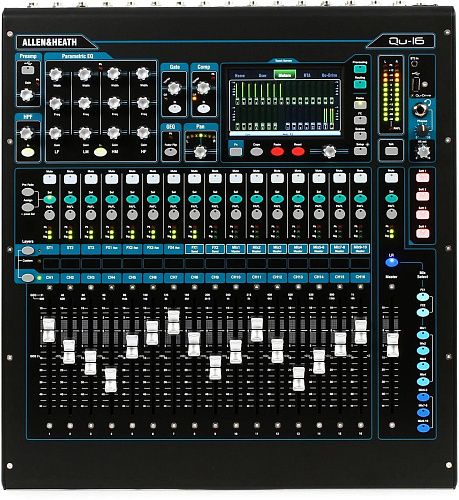The width and height of the screenshot is (459, 500).
Task: Solo channel 3 with the PAFL key
Action: [x=91, y=215]
